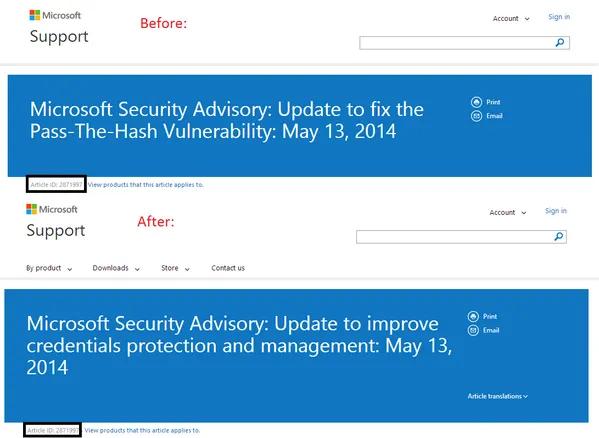Screen dimensions: 599x438
Task: Click Print icon beside Pass-The-Hash title
Action: click(476, 102)
